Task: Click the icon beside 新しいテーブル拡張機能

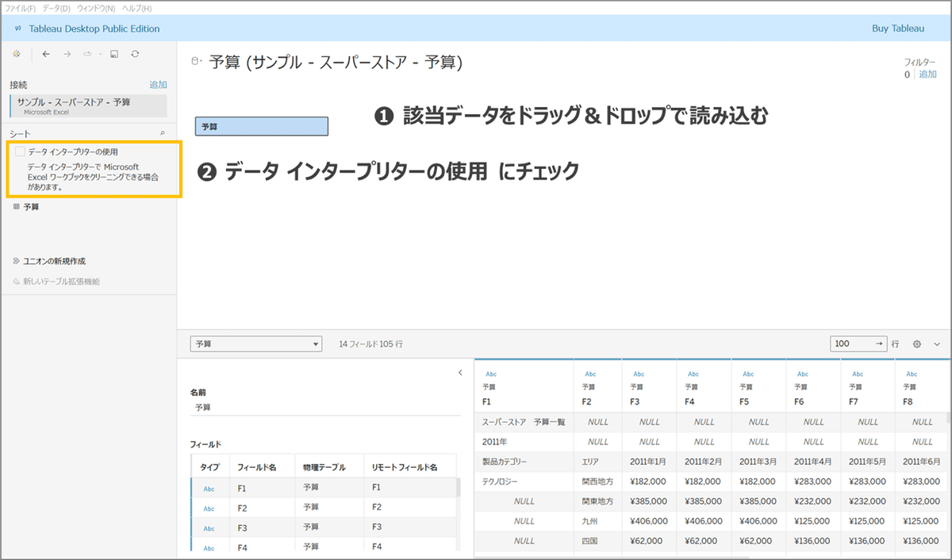Action: (17, 281)
